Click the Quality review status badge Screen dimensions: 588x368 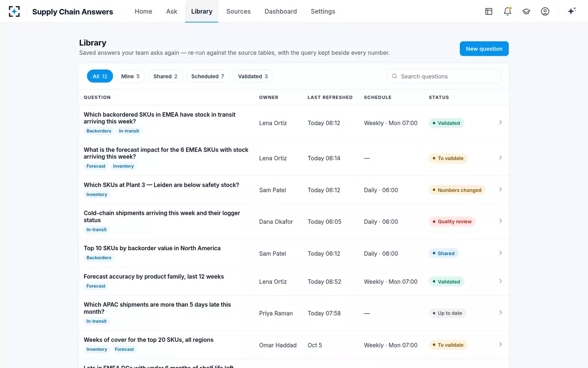click(x=452, y=222)
